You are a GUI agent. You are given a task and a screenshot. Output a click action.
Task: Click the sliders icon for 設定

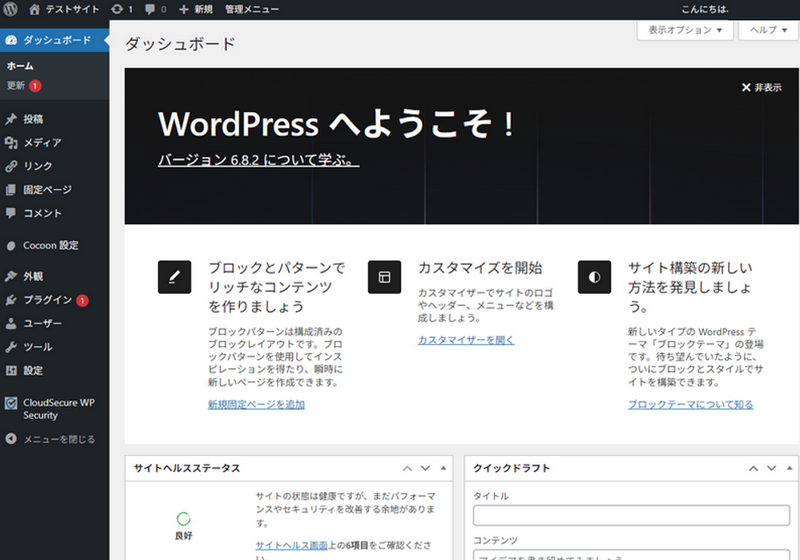11,371
